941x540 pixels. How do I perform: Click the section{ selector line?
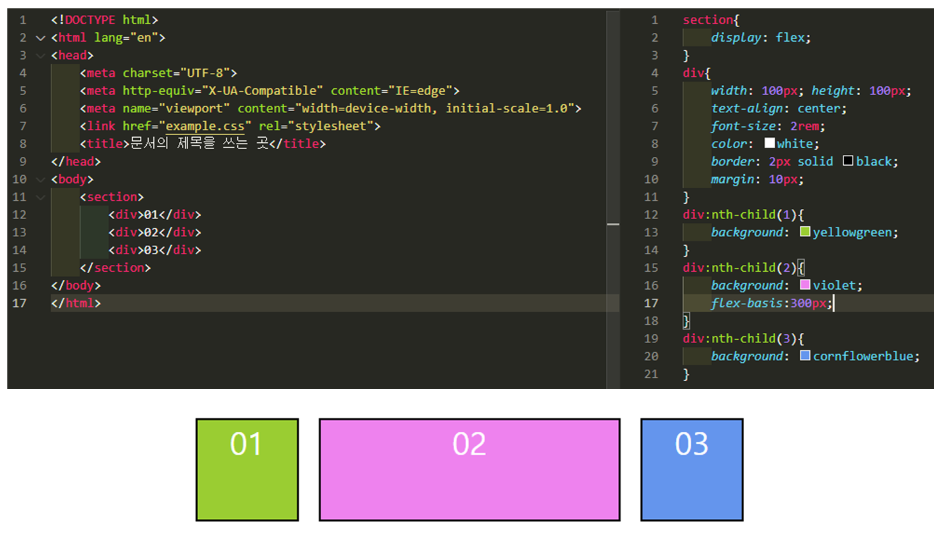(711, 20)
